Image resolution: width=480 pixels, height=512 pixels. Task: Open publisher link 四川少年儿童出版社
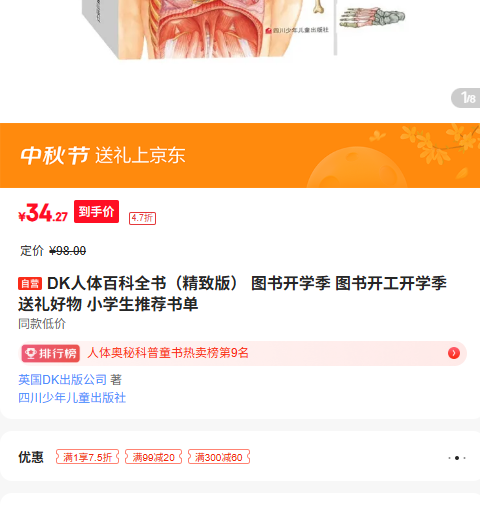[x=72, y=398]
